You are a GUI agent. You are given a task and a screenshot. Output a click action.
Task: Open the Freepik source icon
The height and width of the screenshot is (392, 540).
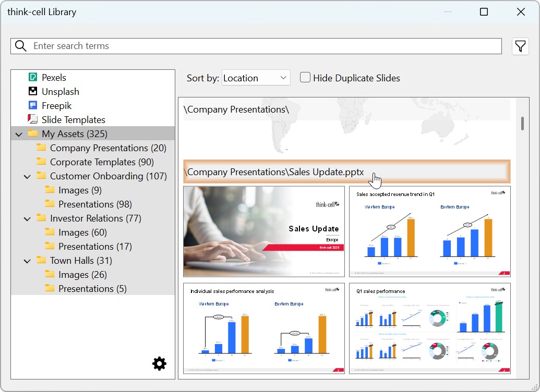[x=33, y=106]
